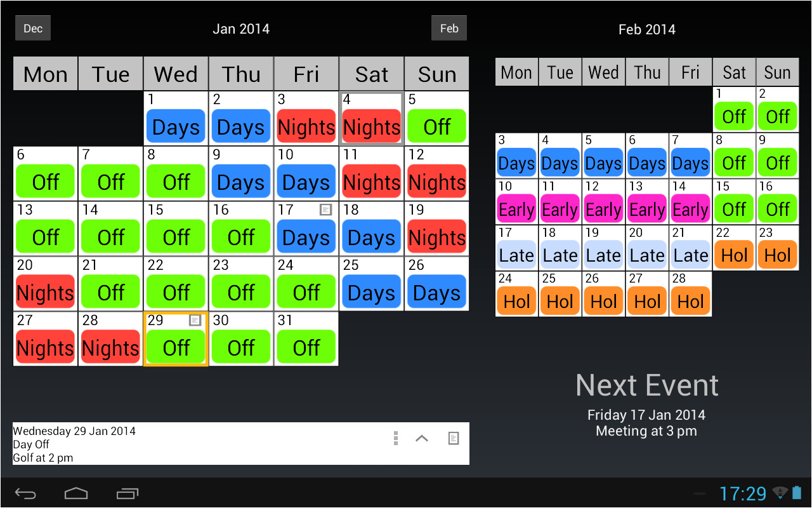Image resolution: width=812 pixels, height=508 pixels.
Task: Open the note icon on January 17
Action: (325, 210)
